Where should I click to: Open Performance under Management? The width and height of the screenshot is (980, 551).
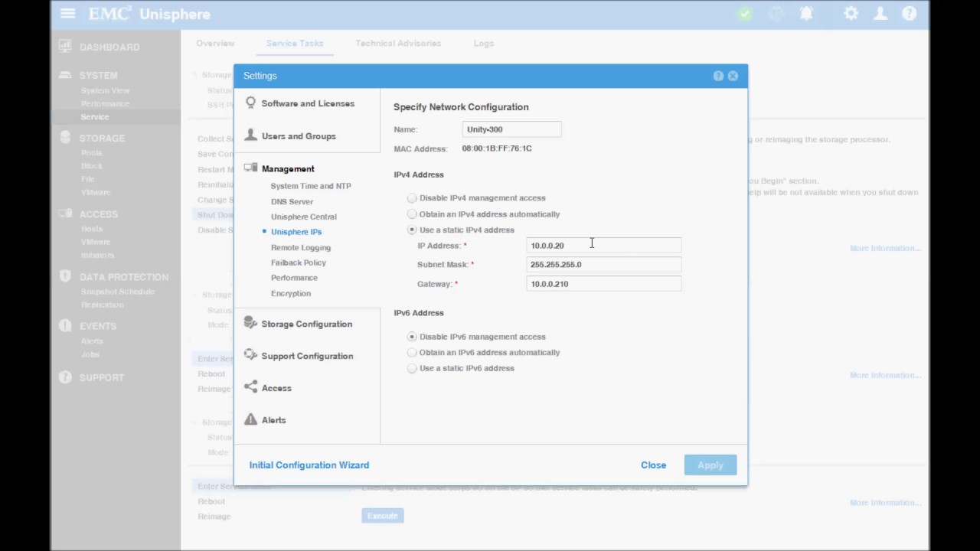tap(294, 278)
